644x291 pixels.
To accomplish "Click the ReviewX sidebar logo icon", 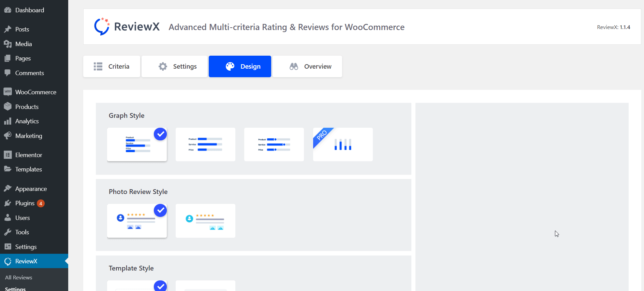I will (x=8, y=261).
